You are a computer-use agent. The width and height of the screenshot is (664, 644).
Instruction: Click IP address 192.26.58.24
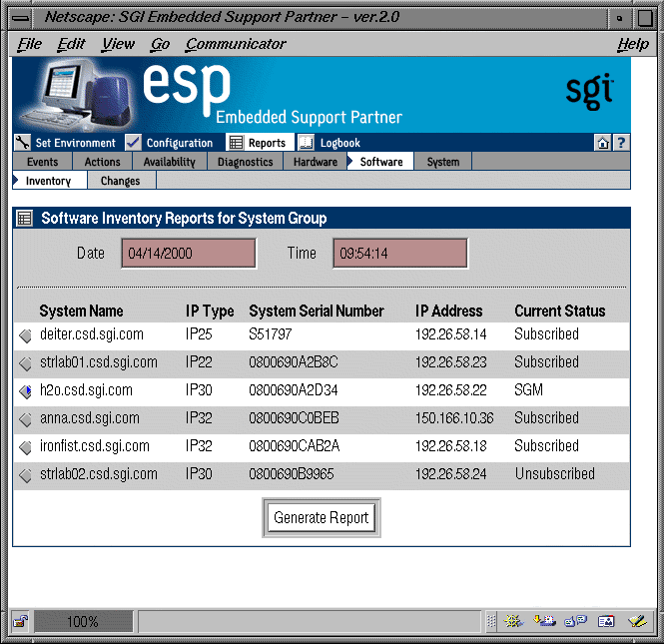pos(451,474)
